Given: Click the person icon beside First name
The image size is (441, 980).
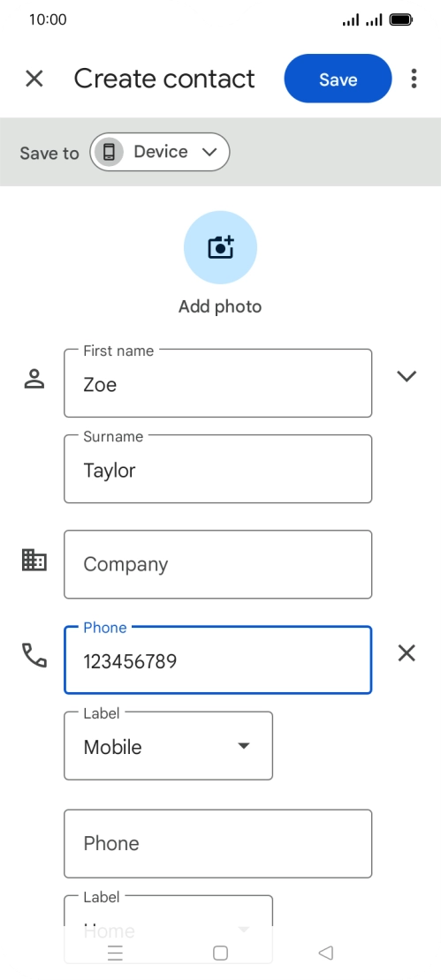Looking at the screenshot, I should pos(34,379).
